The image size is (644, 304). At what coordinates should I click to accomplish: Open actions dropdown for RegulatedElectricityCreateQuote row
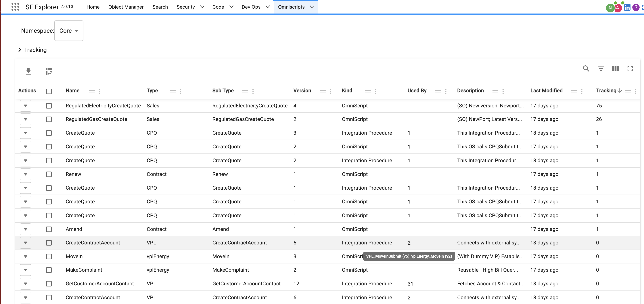coord(26,106)
